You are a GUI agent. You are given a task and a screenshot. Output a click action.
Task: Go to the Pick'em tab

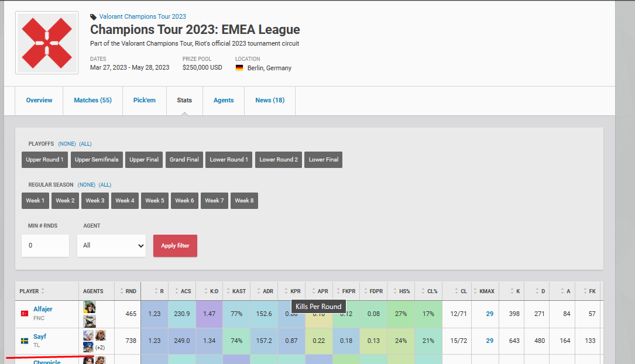pyautogui.click(x=145, y=101)
